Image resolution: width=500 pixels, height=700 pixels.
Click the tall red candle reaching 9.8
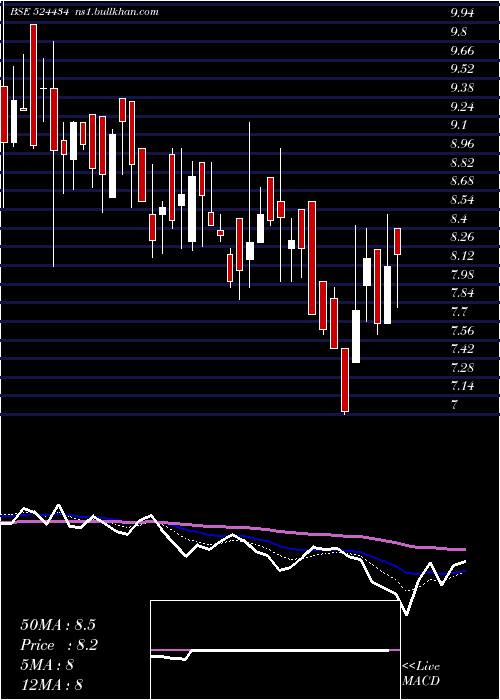tap(33, 85)
